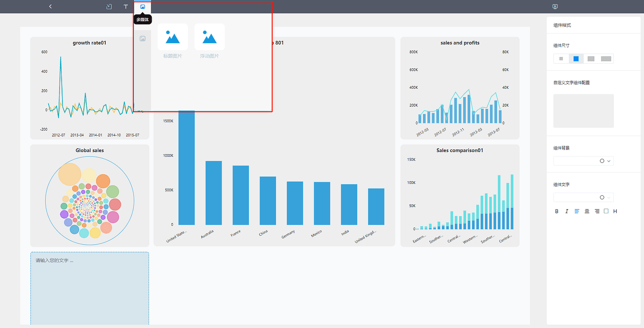Image resolution: width=644 pixels, height=328 pixels.
Task: Go back using the left arrow
Action: point(50,6)
